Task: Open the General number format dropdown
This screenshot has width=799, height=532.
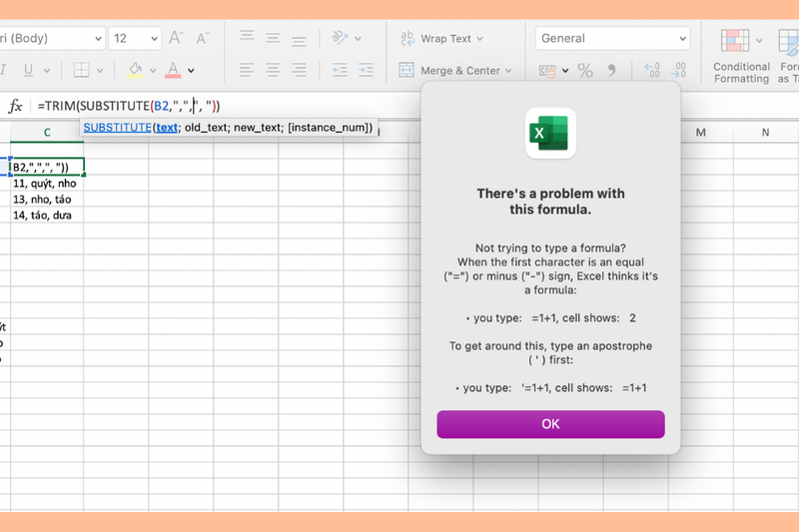Action: [x=613, y=39]
